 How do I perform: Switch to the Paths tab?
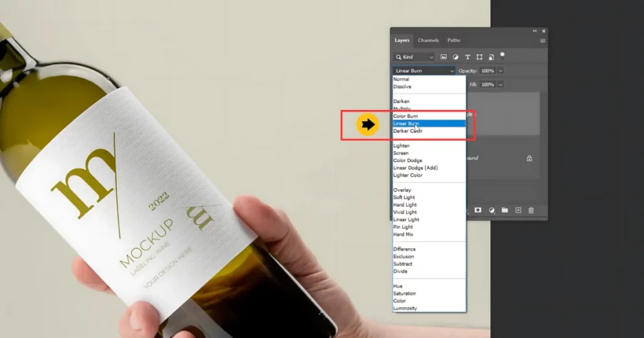454,40
